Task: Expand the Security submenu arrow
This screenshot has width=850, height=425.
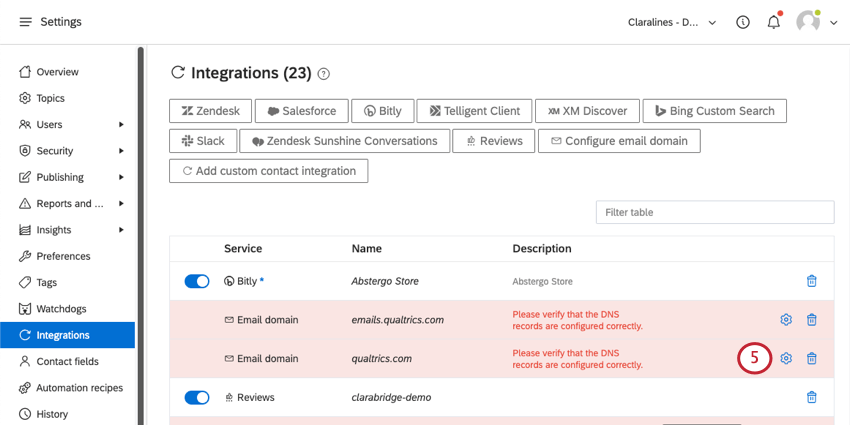Action: 121,151
